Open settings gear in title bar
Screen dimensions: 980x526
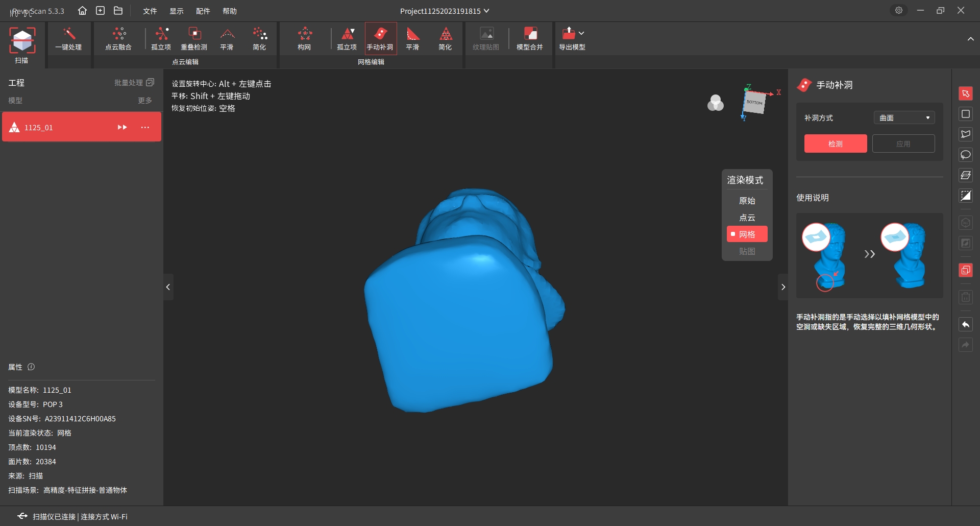click(x=899, y=11)
